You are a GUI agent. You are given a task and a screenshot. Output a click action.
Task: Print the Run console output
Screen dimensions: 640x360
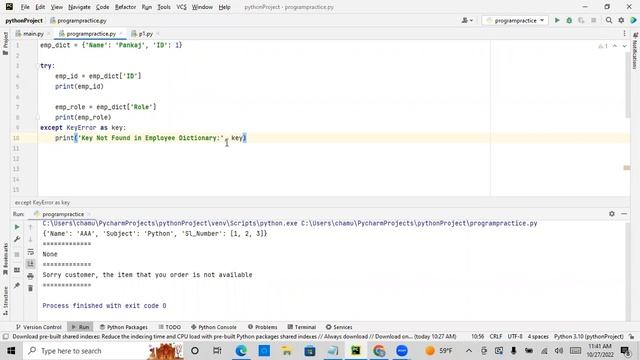click(x=31, y=276)
